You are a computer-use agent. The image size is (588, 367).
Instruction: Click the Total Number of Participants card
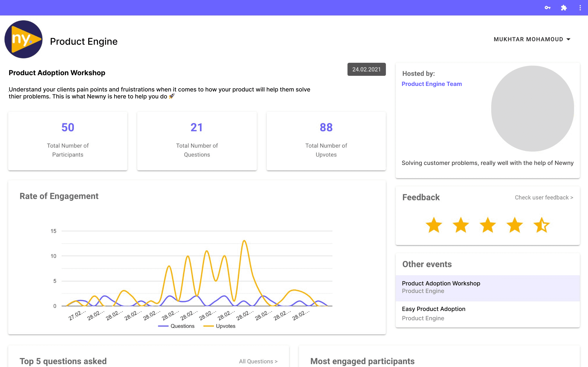(68, 141)
